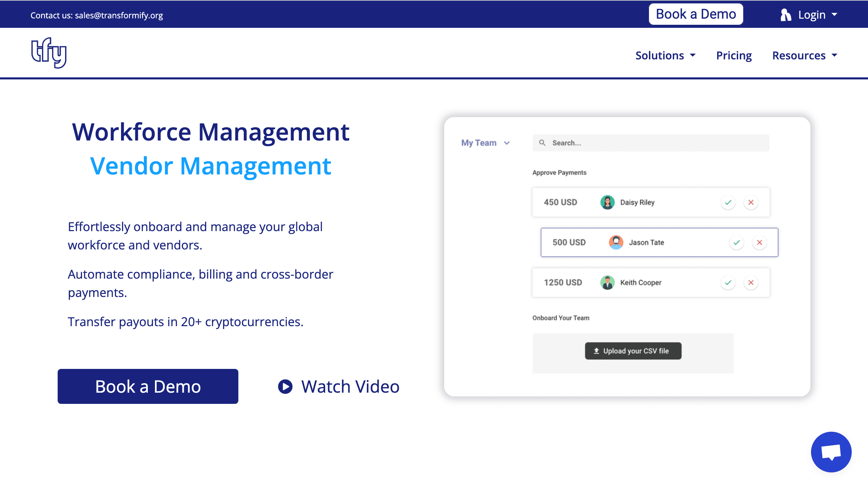Open the chat bubble widget
Viewport: 868px width, 486px height.
[831, 452]
